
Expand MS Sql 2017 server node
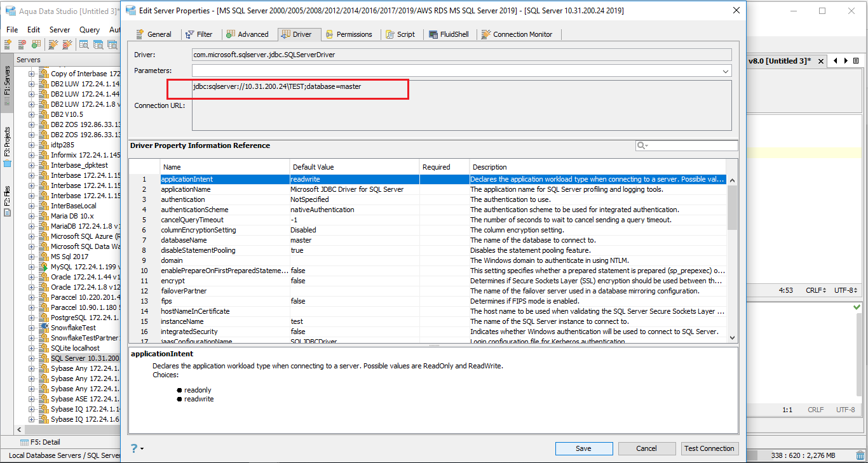[x=32, y=257]
